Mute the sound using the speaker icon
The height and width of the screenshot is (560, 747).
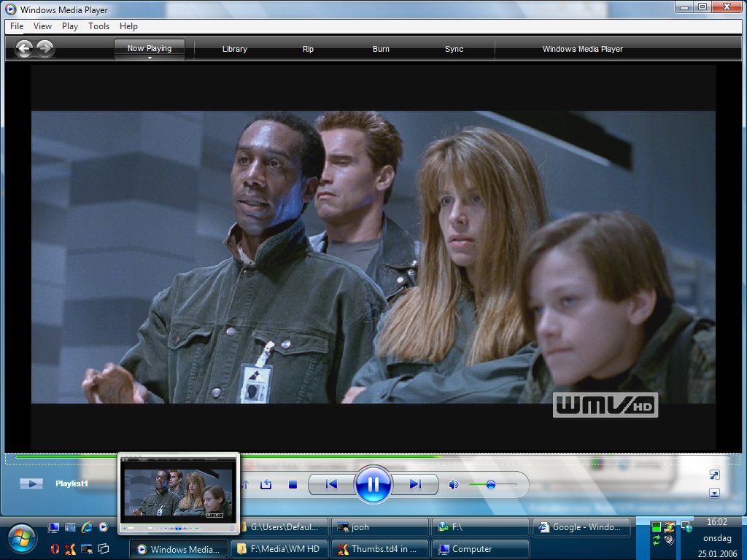pos(454,484)
